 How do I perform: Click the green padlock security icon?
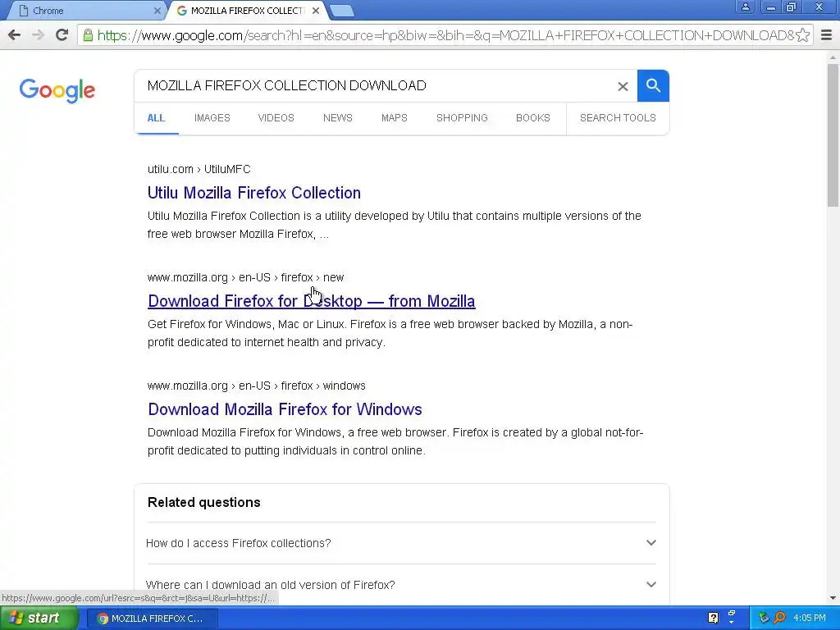tap(88, 35)
